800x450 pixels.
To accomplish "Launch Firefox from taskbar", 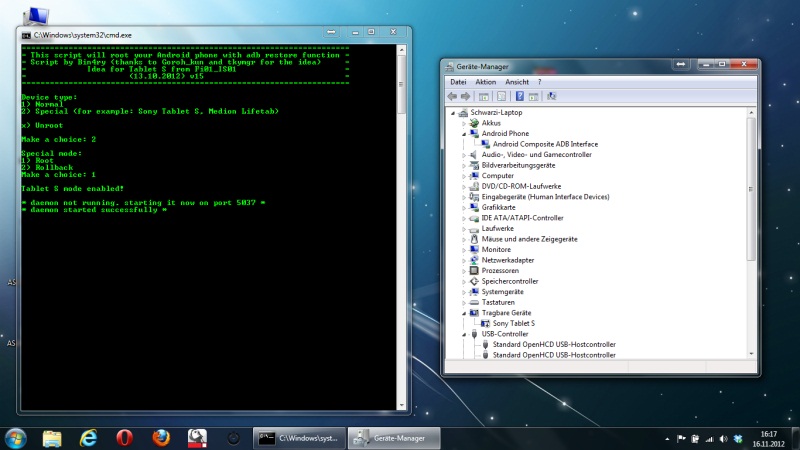I will [161, 439].
